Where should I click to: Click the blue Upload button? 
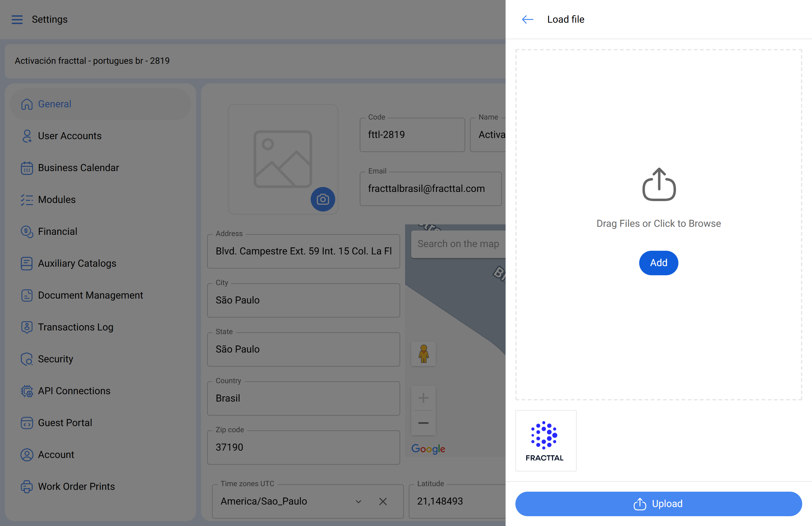pos(658,504)
